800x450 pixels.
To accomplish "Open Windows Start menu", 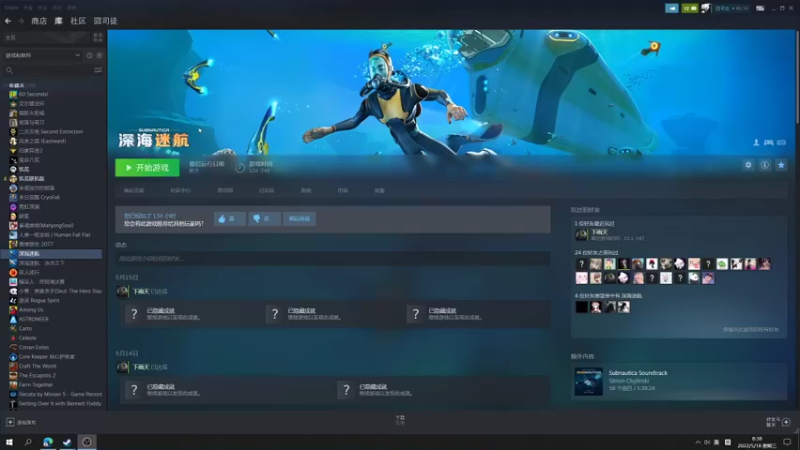I will (9, 442).
